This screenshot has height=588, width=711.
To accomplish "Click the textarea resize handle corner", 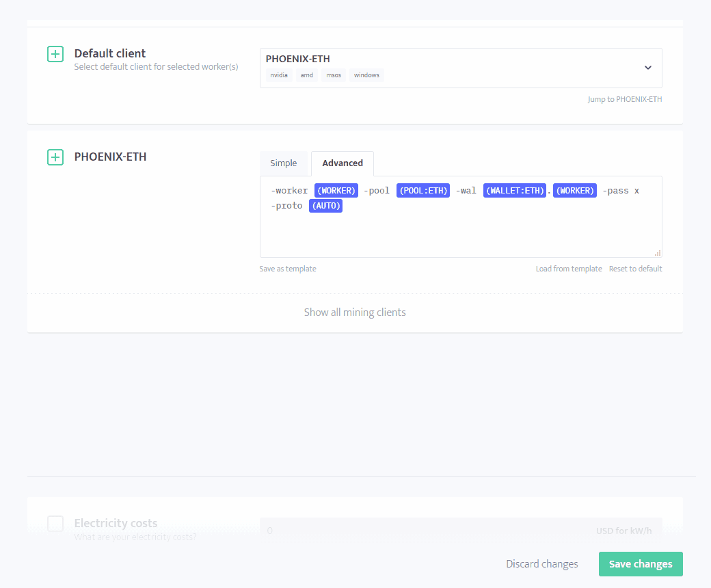I will click(x=658, y=253).
